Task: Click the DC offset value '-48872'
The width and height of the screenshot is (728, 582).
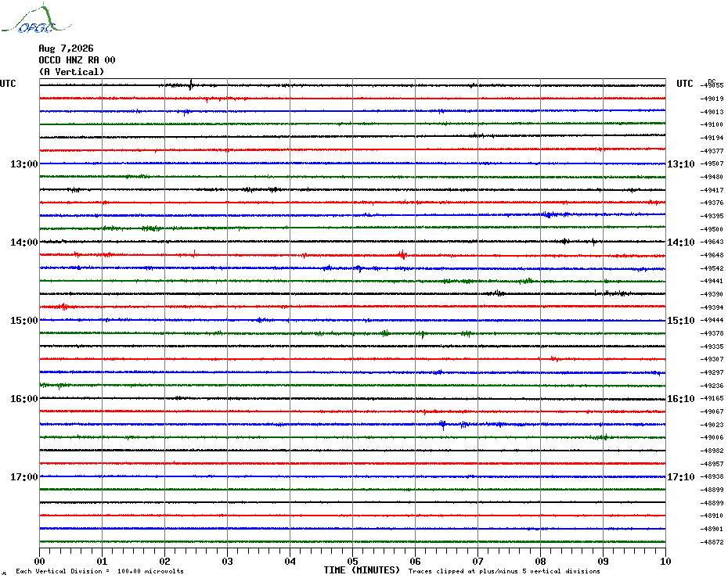Action: coord(712,541)
